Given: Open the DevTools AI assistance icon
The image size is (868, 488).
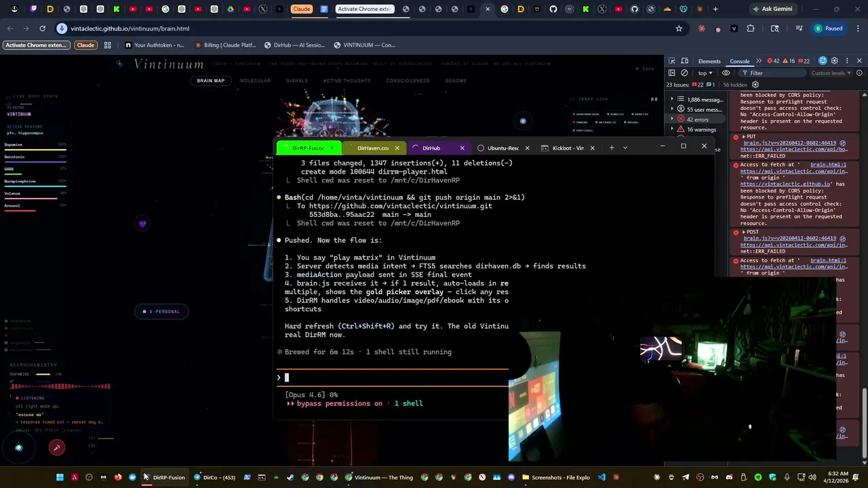Looking at the screenshot, I should pyautogui.click(x=823, y=61).
